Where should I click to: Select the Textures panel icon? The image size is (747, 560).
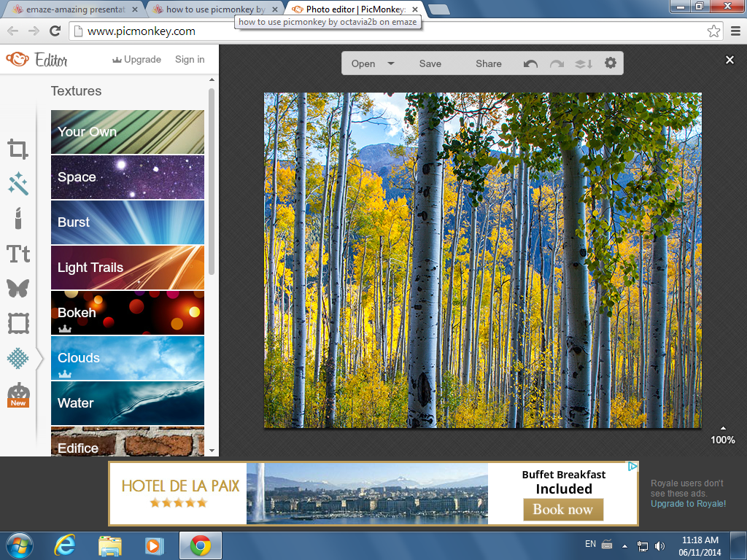pos(18,358)
